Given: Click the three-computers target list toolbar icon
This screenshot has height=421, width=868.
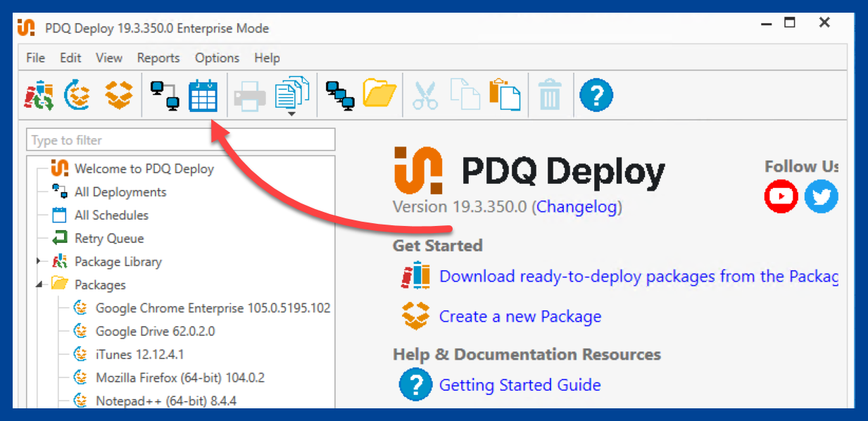Looking at the screenshot, I should pos(340,96).
